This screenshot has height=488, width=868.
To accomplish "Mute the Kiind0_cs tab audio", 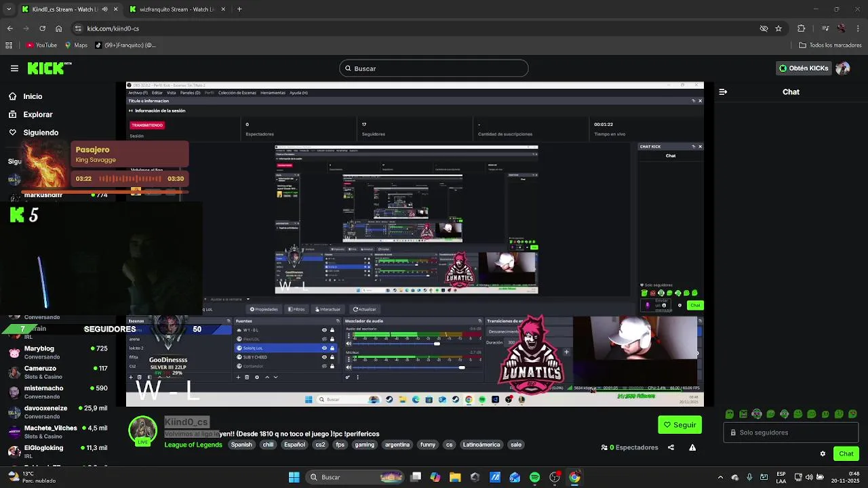I will 104,9.
